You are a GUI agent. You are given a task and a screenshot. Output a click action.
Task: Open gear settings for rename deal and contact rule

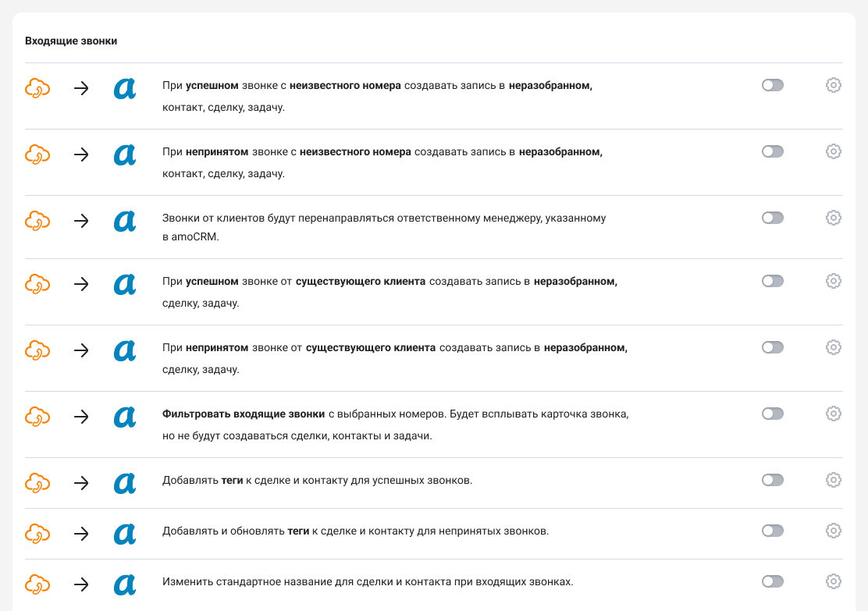833,581
